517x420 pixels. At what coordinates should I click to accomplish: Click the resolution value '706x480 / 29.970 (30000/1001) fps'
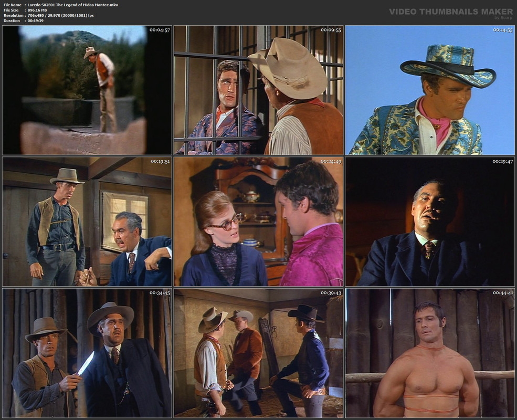[61, 16]
